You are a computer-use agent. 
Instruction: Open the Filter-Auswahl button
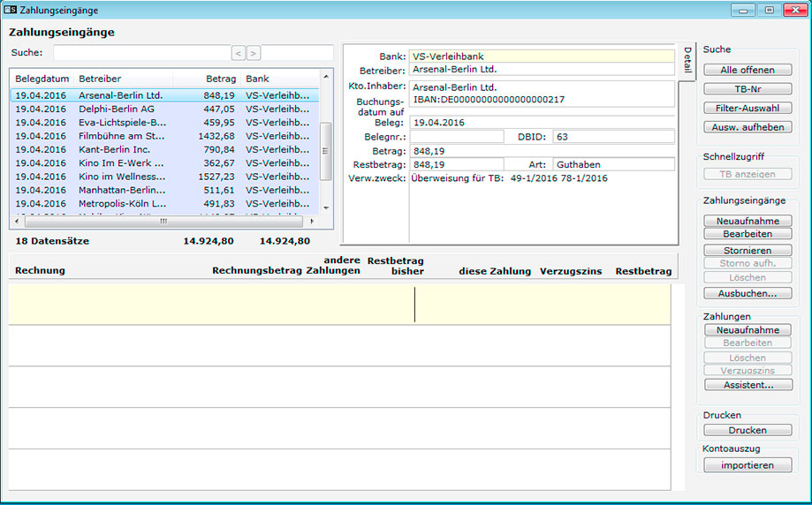tap(747, 108)
